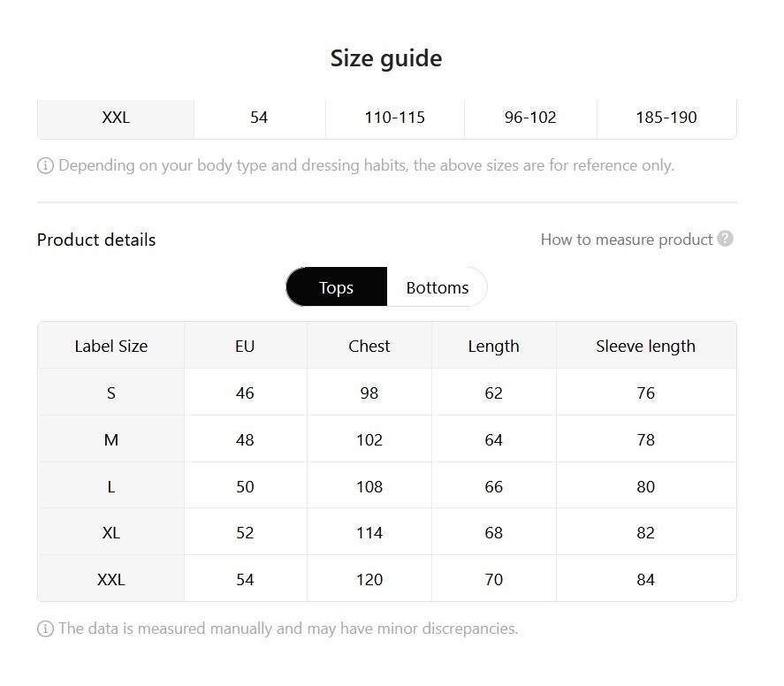Click the S label size row
The image size is (784, 686).
(x=111, y=393)
